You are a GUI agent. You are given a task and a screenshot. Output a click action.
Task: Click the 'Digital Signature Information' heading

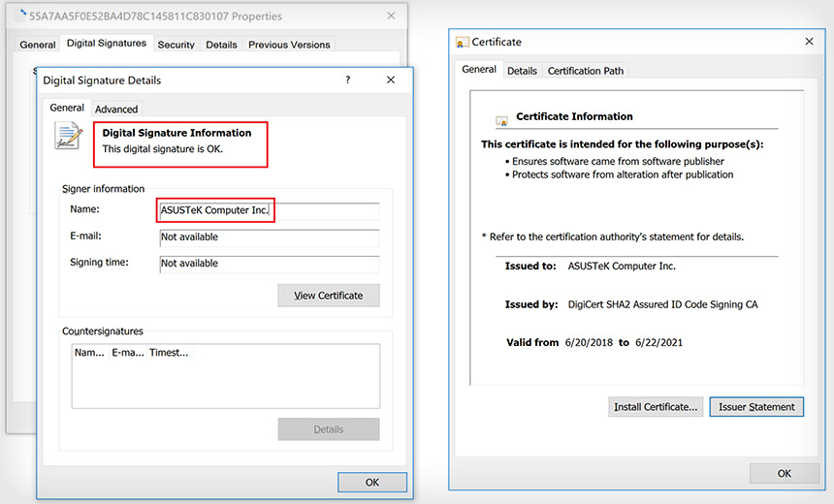[176, 133]
